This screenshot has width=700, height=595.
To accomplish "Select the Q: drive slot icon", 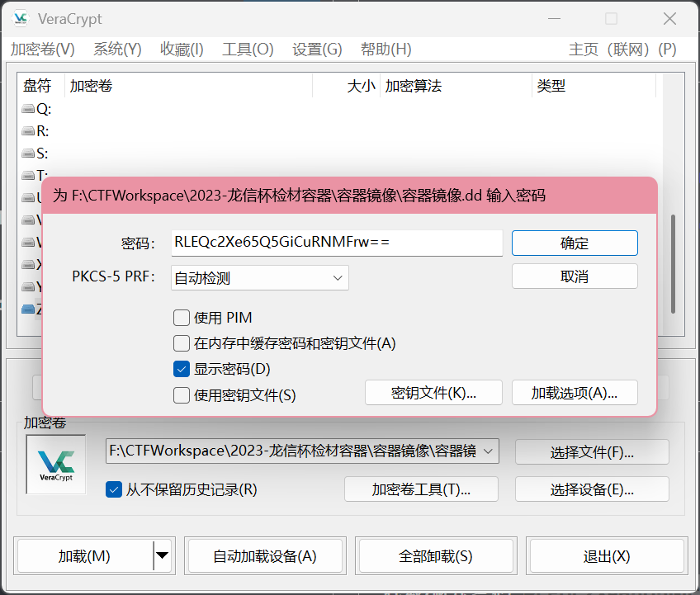I will (28, 108).
